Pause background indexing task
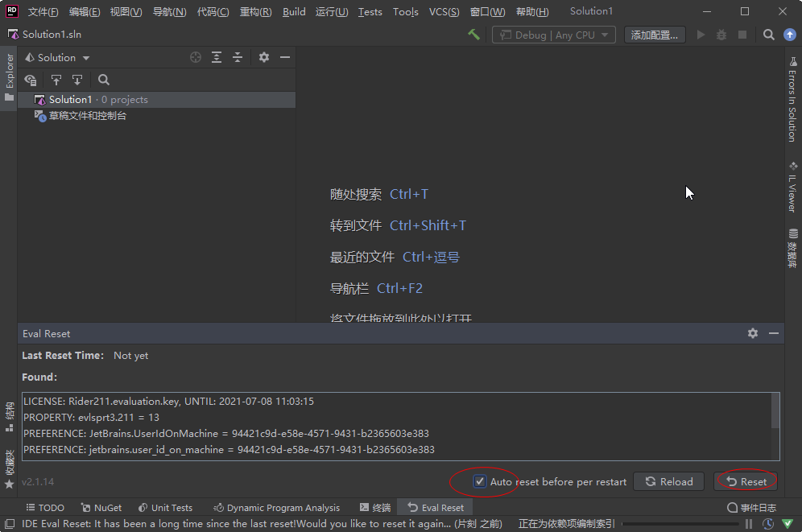802x532 pixels. pos(749,524)
